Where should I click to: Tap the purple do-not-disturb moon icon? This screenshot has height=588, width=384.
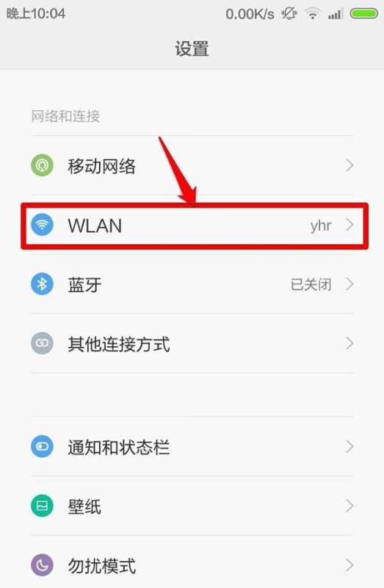pos(42,565)
